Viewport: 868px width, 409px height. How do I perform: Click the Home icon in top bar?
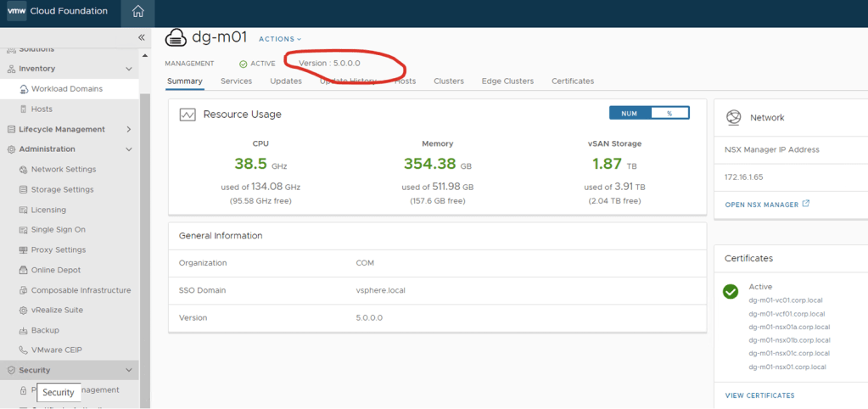click(x=137, y=12)
